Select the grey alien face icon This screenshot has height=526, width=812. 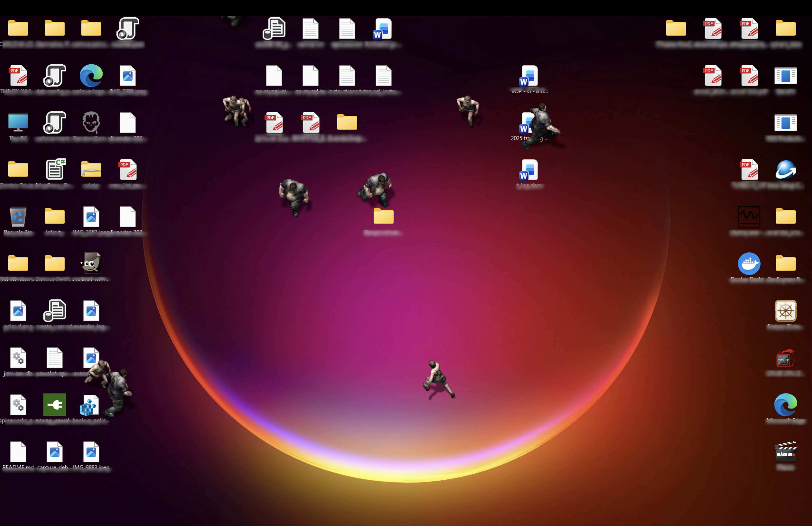91,122
